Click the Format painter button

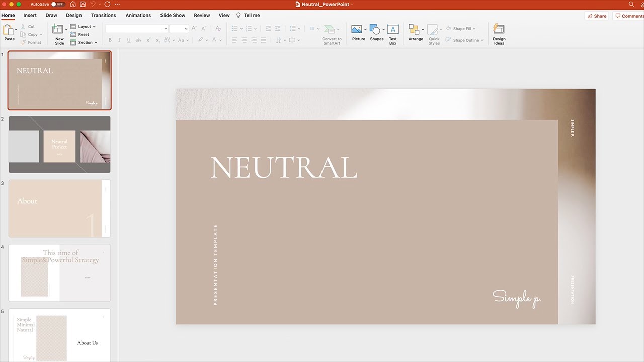[31, 42]
